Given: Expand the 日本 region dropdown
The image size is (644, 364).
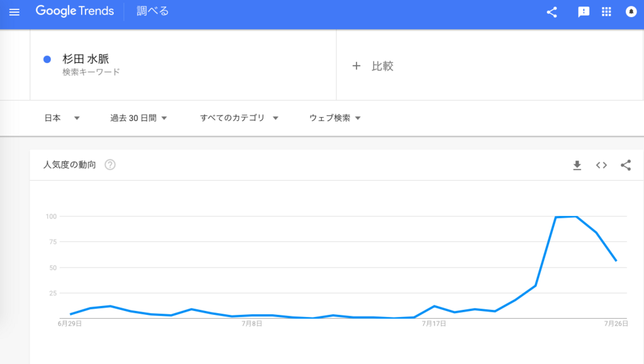Looking at the screenshot, I should [x=62, y=118].
